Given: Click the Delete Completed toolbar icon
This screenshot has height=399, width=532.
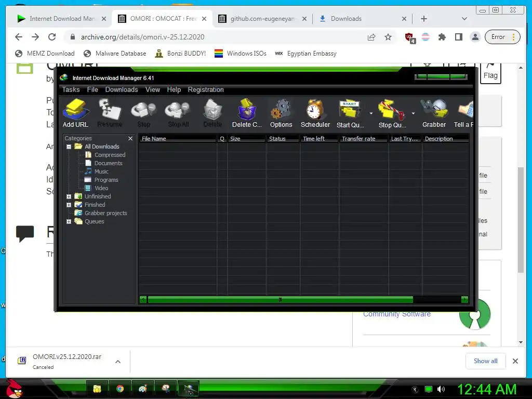Looking at the screenshot, I should coord(247,113).
